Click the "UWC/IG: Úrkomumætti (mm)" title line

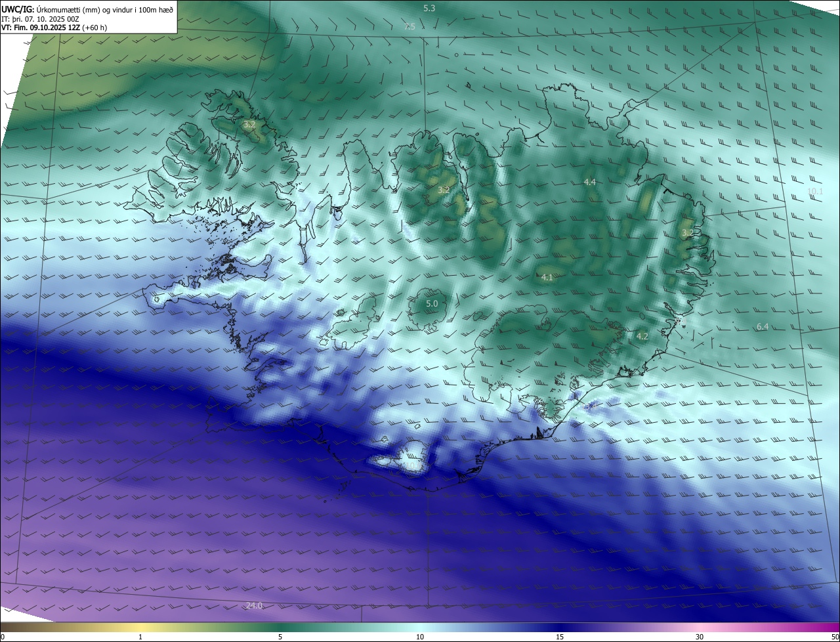tap(87, 9)
